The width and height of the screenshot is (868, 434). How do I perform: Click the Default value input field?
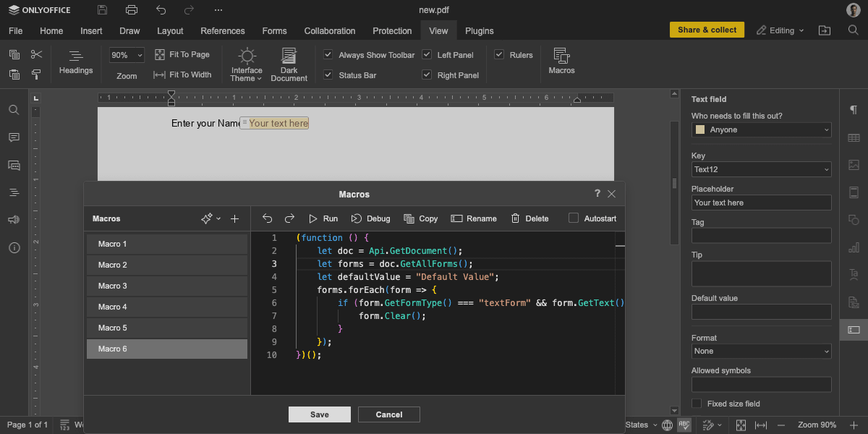762,312
